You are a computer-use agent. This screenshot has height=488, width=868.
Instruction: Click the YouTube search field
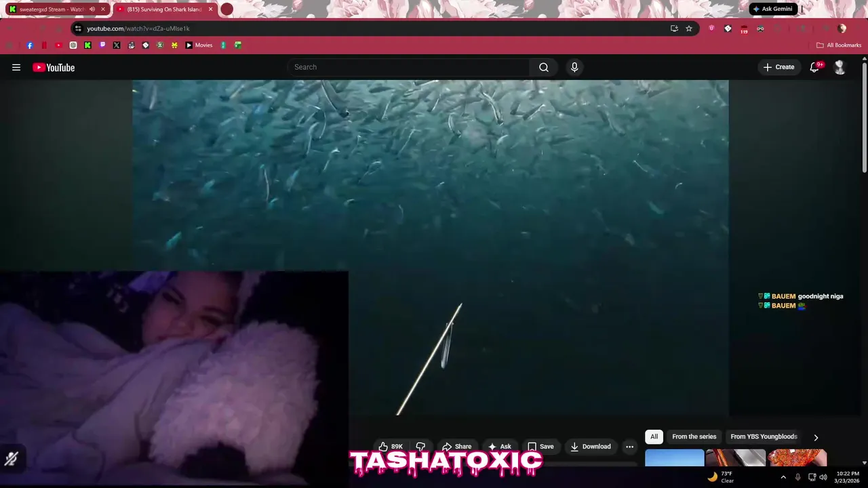click(408, 67)
